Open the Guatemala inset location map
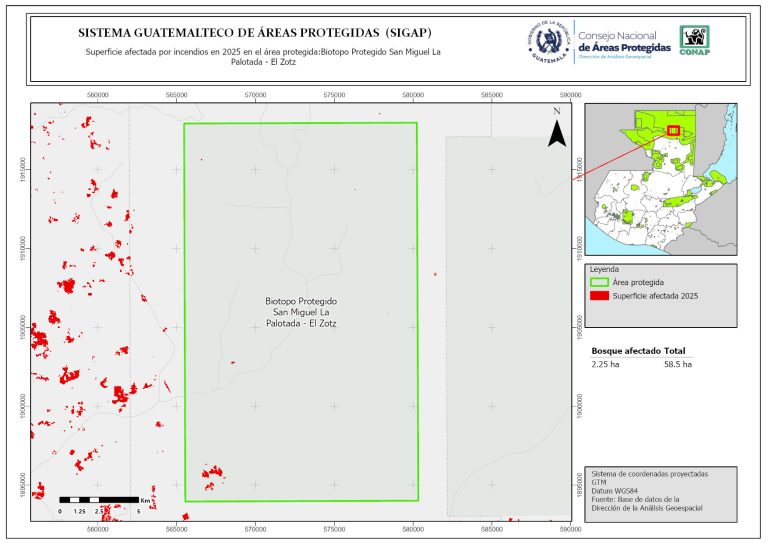Screen dimensions: 768x543 (x=660, y=180)
